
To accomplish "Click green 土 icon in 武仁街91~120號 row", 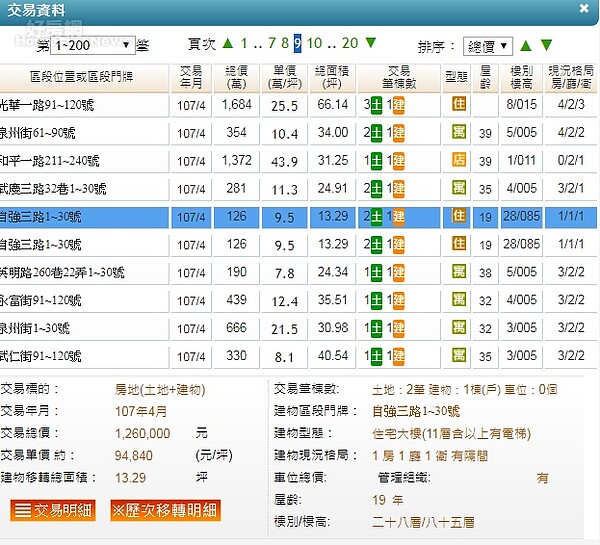I will pyautogui.click(x=377, y=357).
